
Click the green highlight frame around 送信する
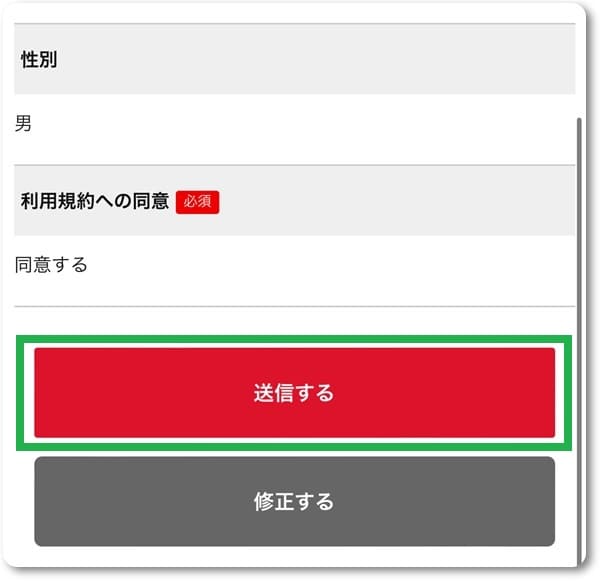[x=294, y=338]
